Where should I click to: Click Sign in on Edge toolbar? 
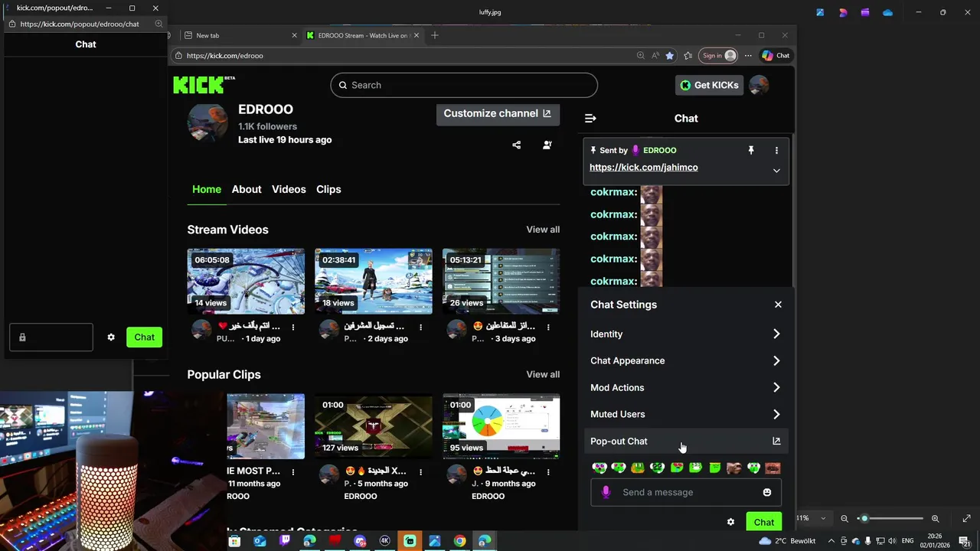[719, 55]
